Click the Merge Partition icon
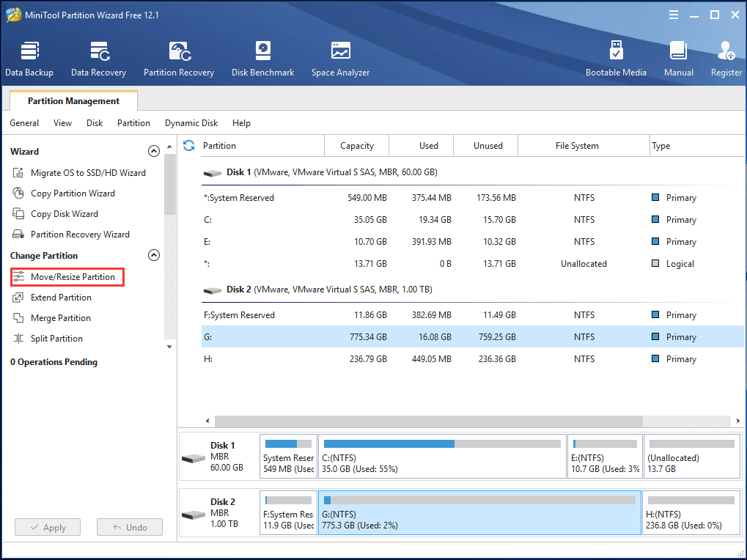 (x=18, y=318)
